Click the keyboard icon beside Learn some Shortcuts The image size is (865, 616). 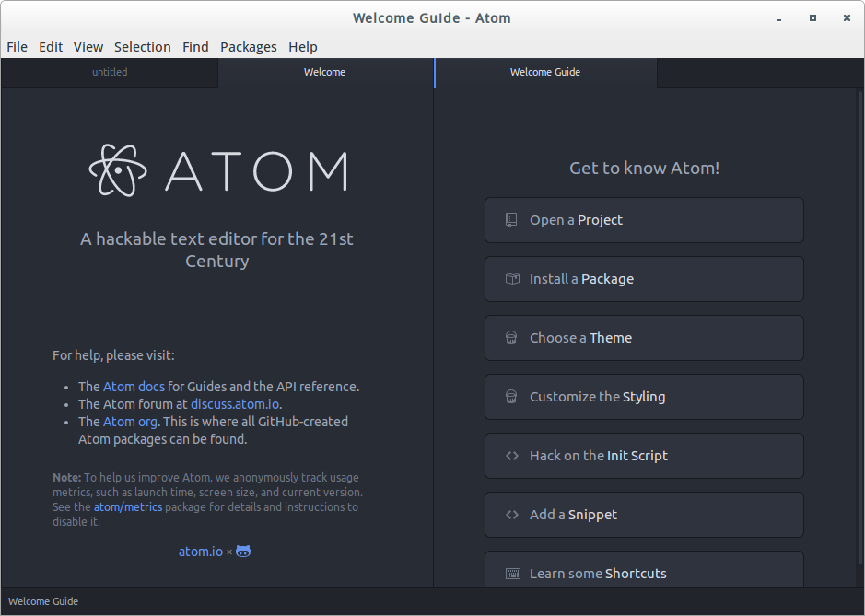point(512,574)
